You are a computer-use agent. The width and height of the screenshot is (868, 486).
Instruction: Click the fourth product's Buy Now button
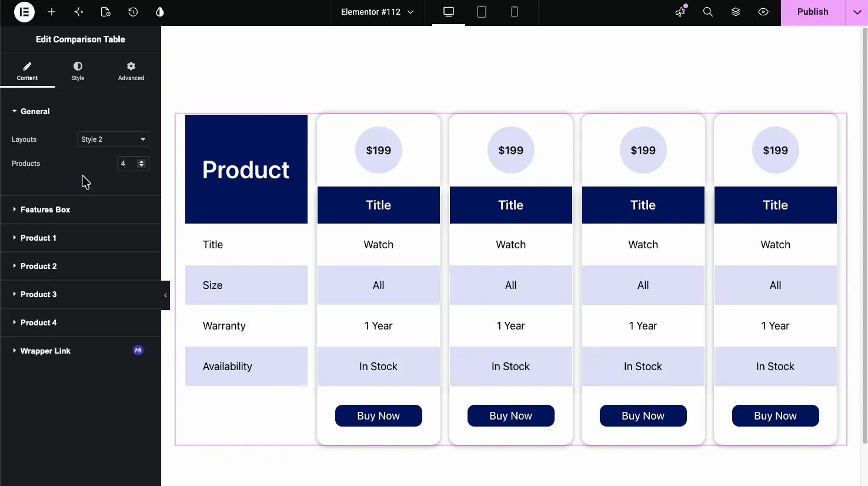[776, 416]
